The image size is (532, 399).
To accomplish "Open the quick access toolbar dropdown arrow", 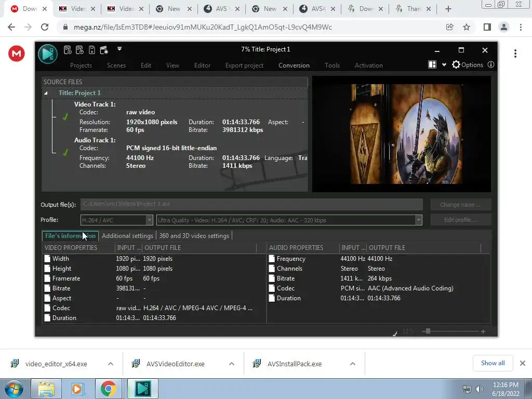I will coord(119,49).
